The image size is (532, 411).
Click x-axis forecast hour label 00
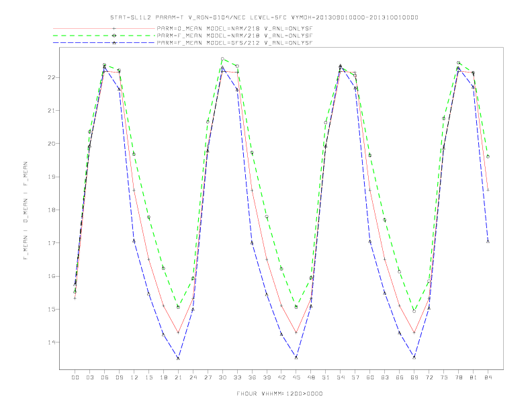click(75, 377)
